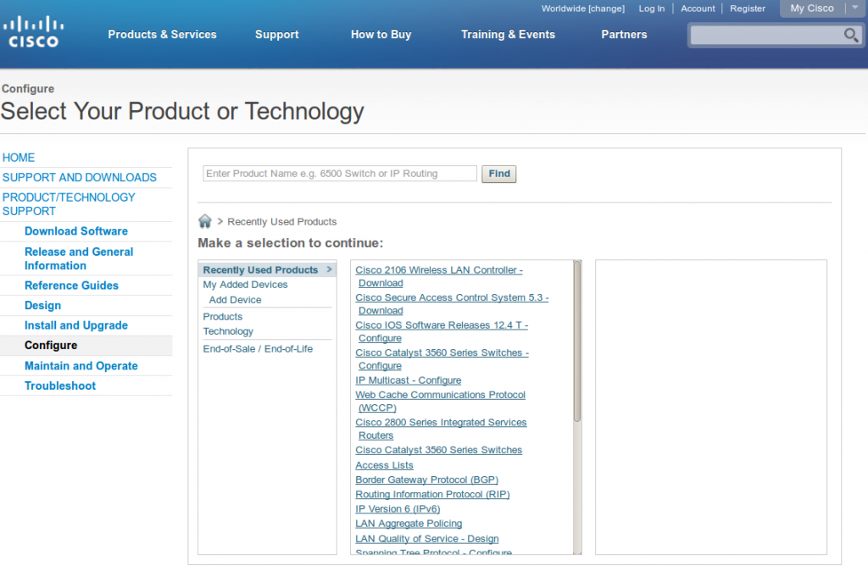Click Add Device under My Added Devices
Viewport: 868px width, 588px height.
(235, 299)
